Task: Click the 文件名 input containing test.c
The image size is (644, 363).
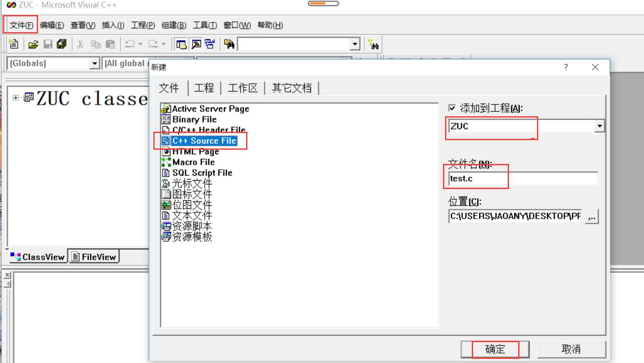Action: click(523, 179)
